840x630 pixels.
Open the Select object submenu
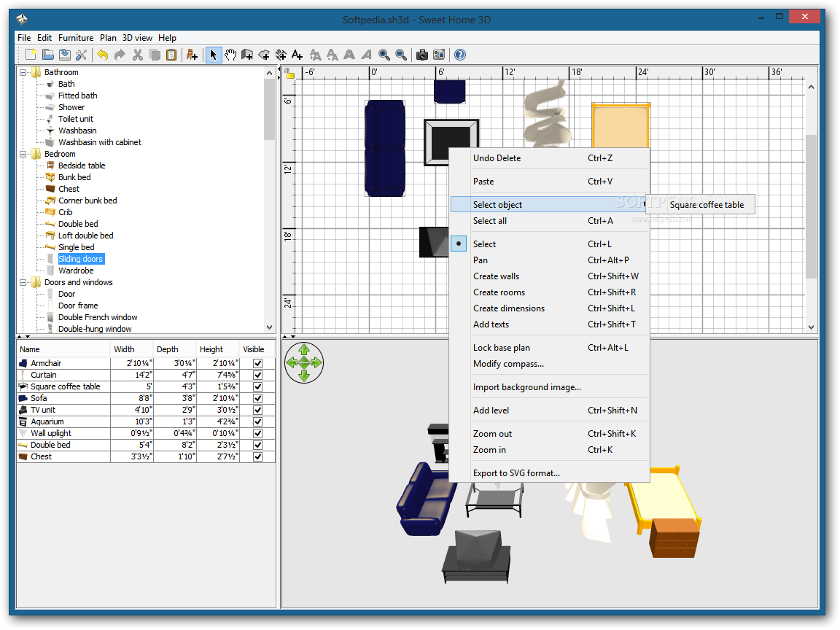coord(549,204)
